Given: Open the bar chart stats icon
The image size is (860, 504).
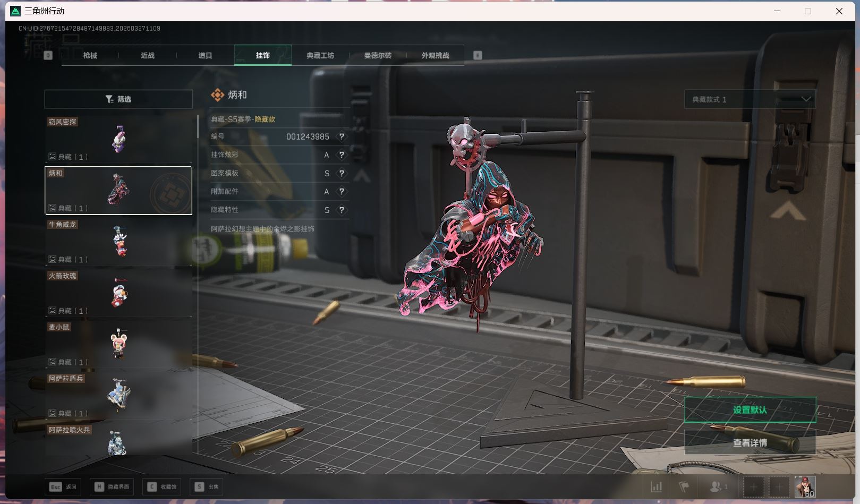Looking at the screenshot, I should [657, 486].
